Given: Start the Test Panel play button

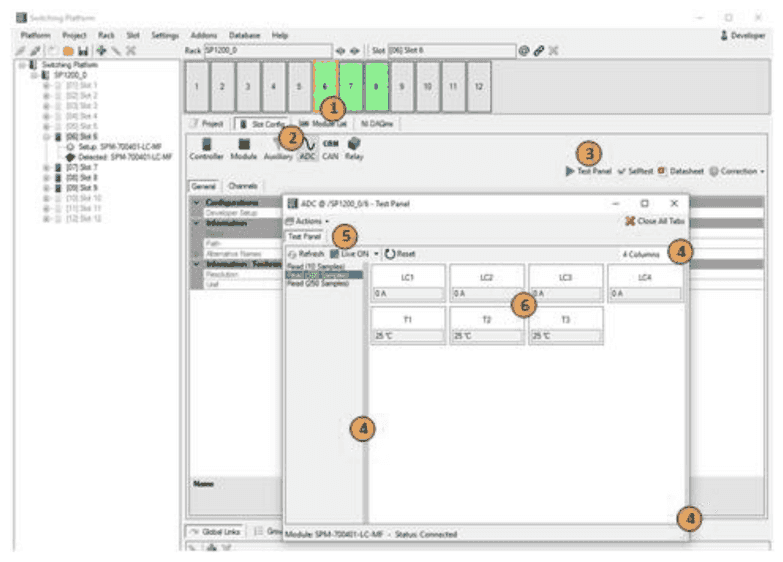Looking at the screenshot, I should click(x=570, y=171).
